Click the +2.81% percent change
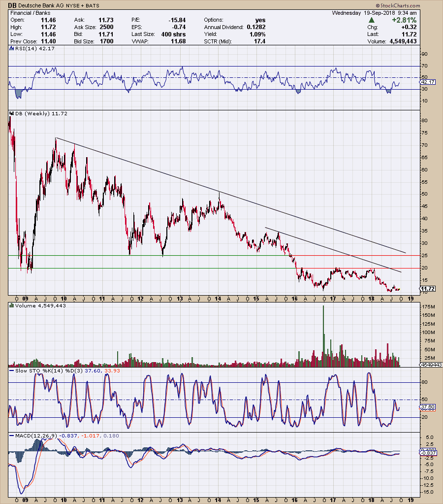 point(404,20)
